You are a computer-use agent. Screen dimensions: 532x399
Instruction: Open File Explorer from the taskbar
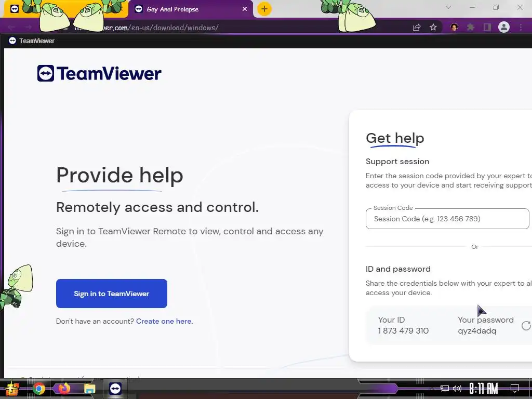(89, 389)
